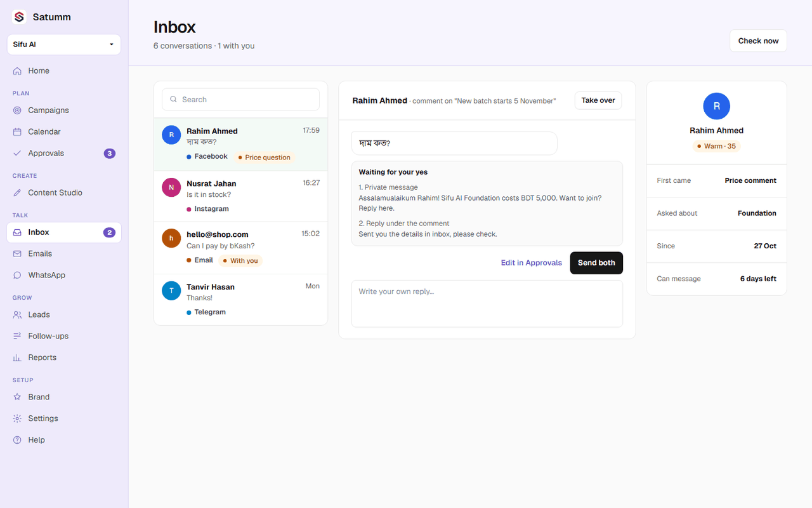Click the Emails envelope icon

(x=17, y=254)
